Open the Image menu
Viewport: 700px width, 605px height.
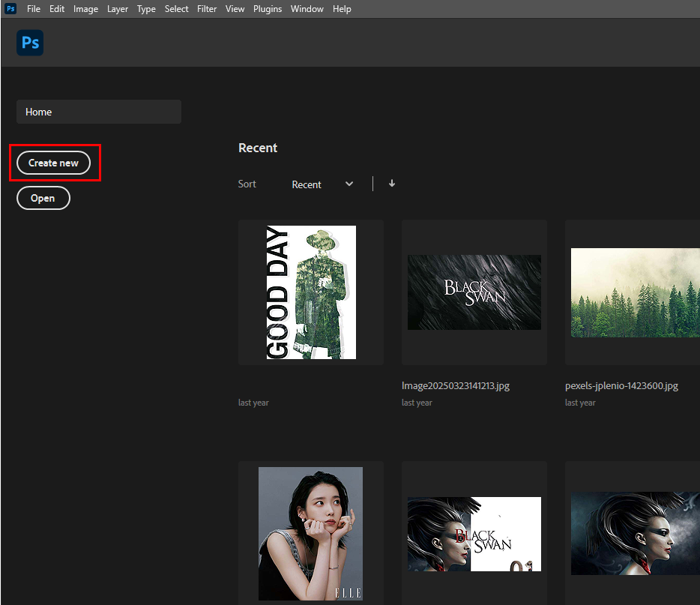(x=85, y=9)
